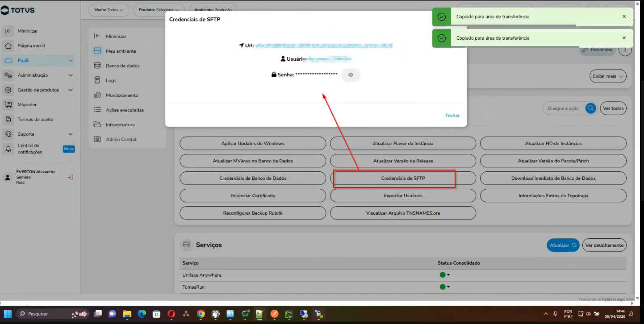
Task: Open the Produto: Selecione dropdown
Action: (x=159, y=9)
